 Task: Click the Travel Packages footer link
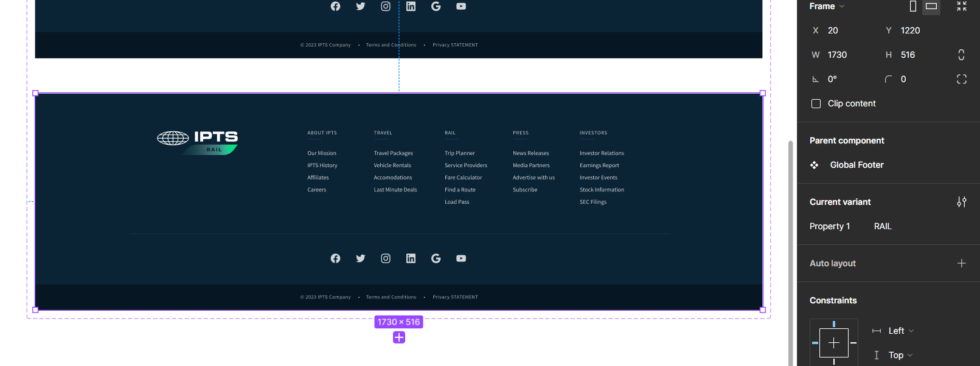[x=394, y=153]
